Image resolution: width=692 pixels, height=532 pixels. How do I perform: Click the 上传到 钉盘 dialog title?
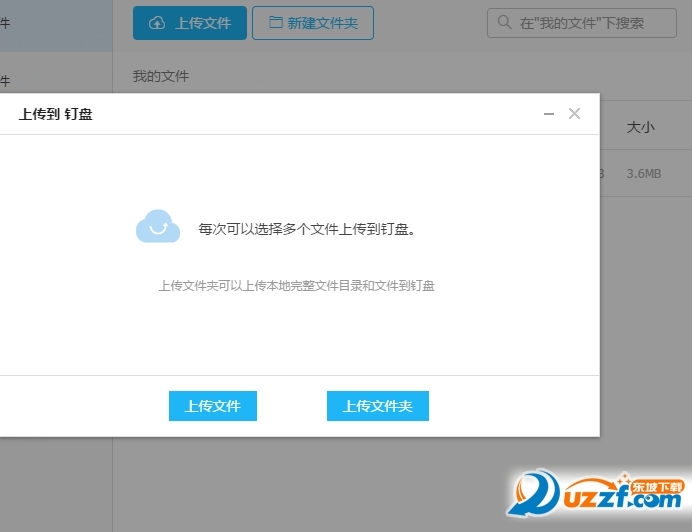(56, 114)
